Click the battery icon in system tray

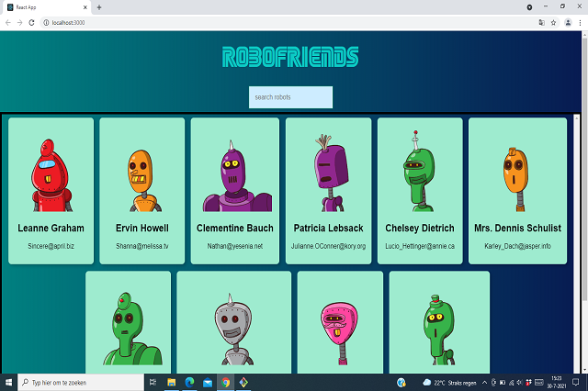pyautogui.click(x=503, y=383)
